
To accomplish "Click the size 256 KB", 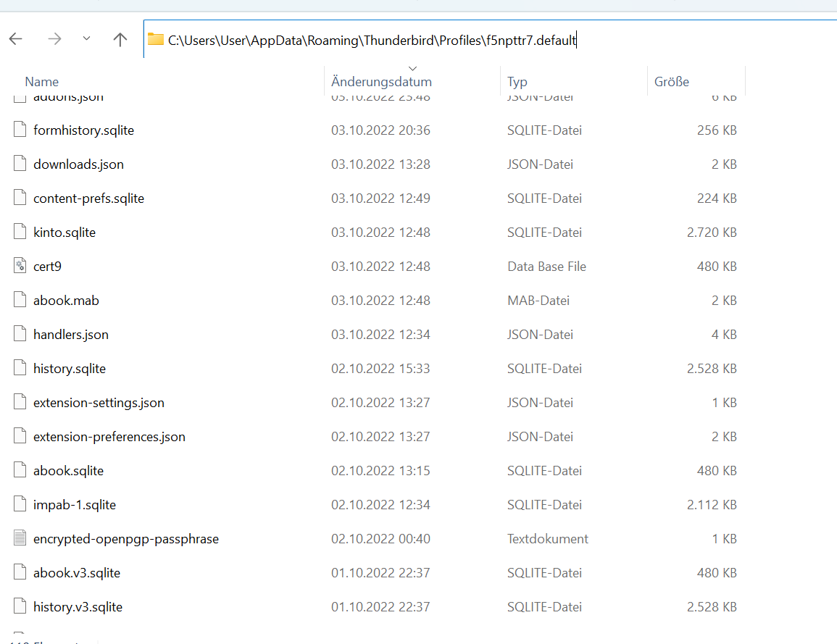I will click(x=717, y=130).
